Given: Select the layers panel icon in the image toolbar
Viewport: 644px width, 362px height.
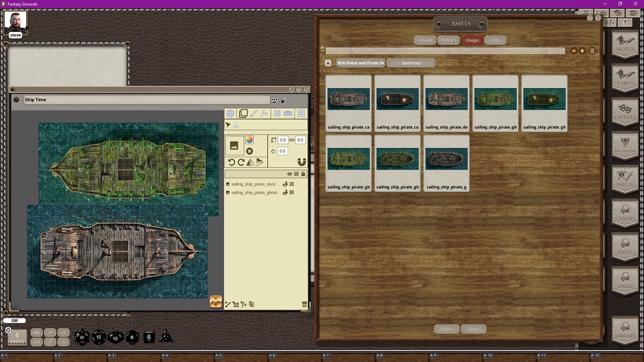Looking at the screenshot, I should pos(243,114).
